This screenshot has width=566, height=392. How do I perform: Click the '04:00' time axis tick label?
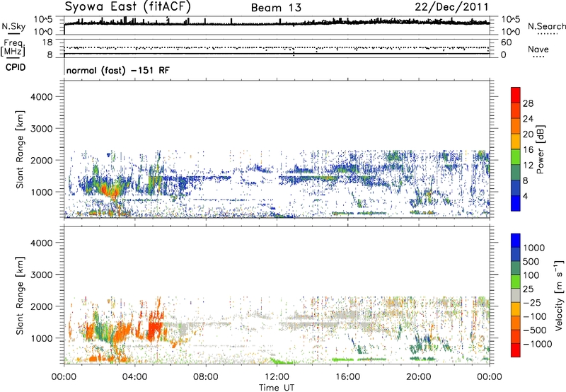click(135, 377)
